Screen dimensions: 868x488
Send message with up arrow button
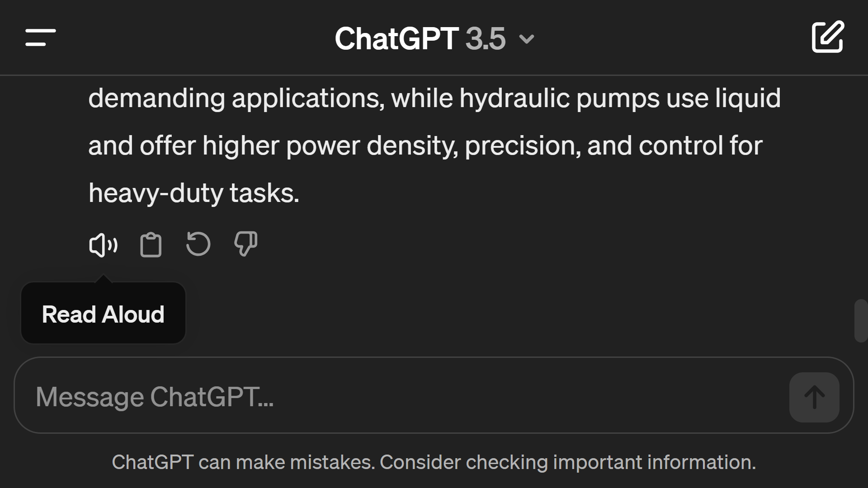tap(814, 397)
